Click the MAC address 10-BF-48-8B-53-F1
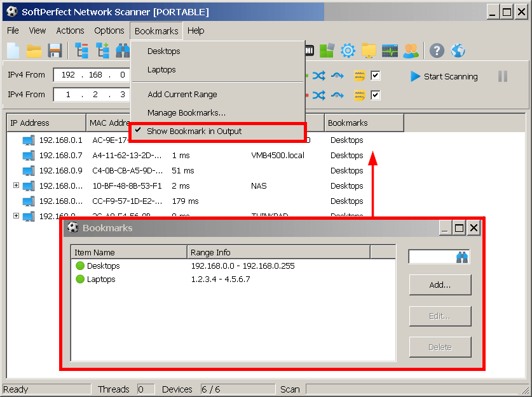Image resolution: width=532 pixels, height=397 pixels. pyautogui.click(x=127, y=185)
